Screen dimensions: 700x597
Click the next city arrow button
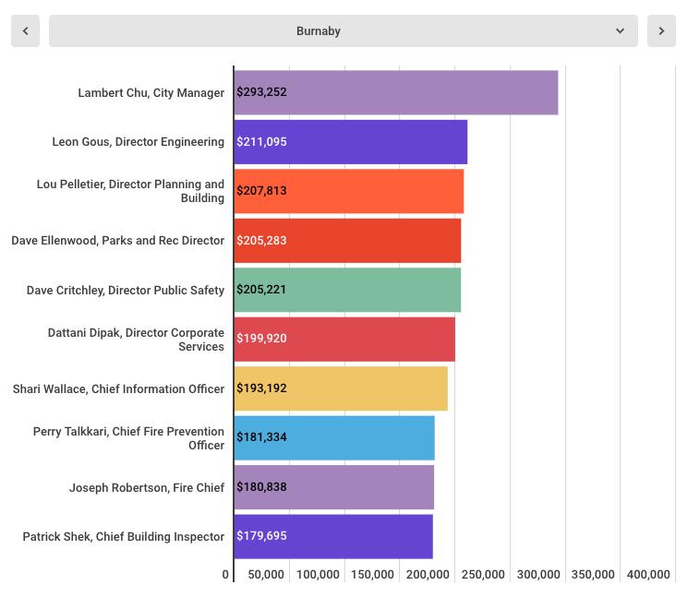pos(661,30)
